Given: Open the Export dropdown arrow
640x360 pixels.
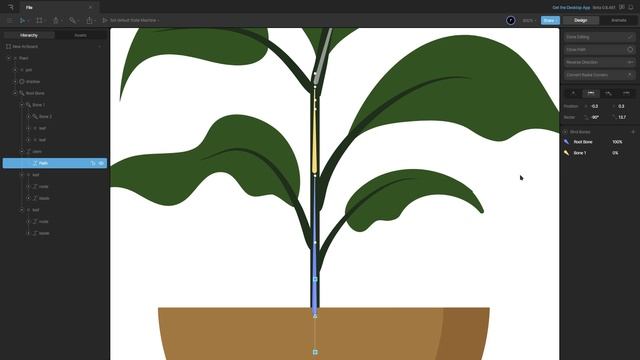Looking at the screenshot, I should 95,20.
